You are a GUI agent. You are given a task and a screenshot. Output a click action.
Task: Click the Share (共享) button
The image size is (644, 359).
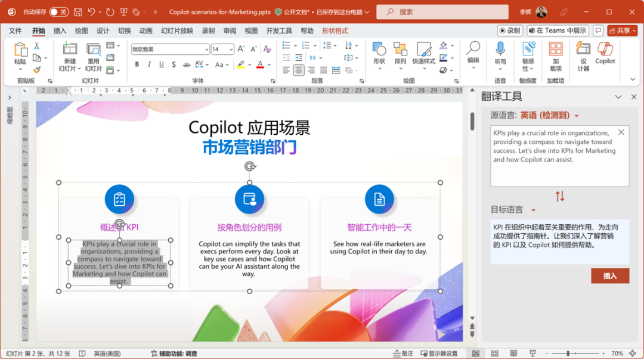point(622,31)
